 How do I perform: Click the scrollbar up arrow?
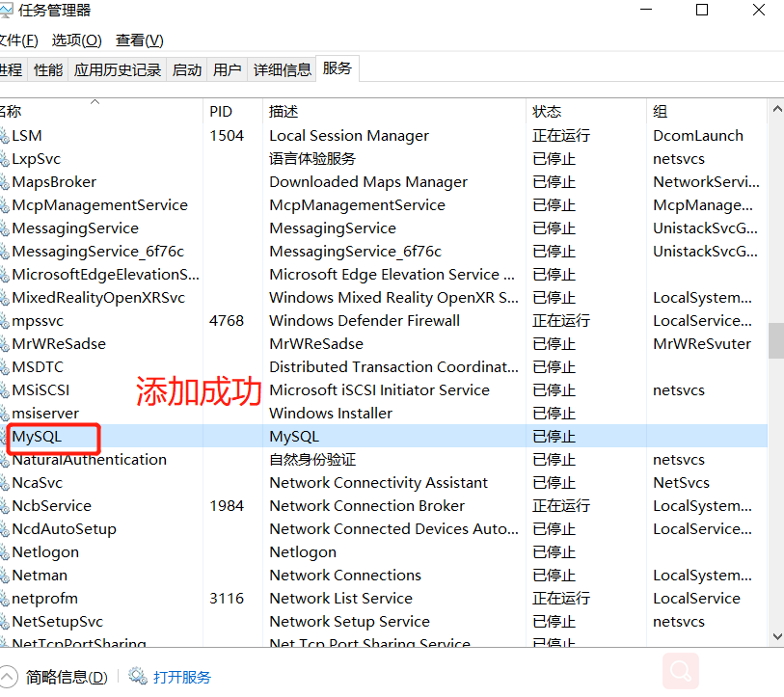[776, 109]
